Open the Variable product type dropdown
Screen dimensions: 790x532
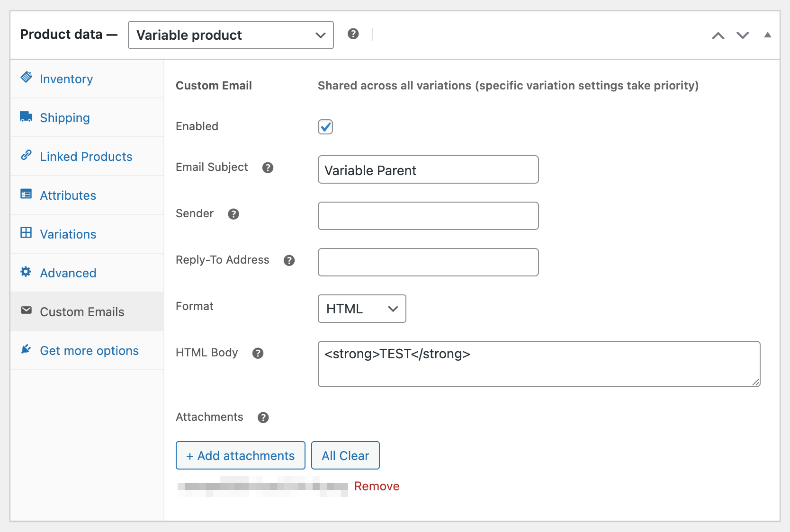click(231, 35)
